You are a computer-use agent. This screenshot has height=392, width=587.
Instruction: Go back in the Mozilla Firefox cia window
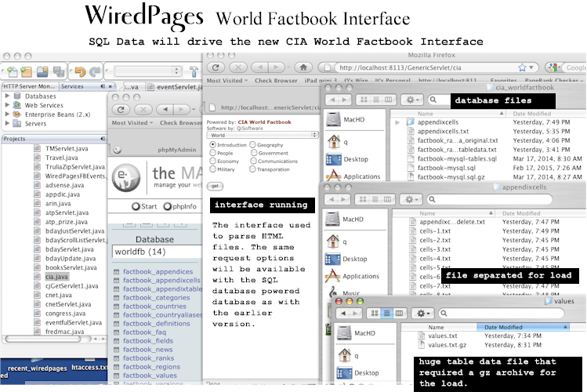click(x=260, y=67)
